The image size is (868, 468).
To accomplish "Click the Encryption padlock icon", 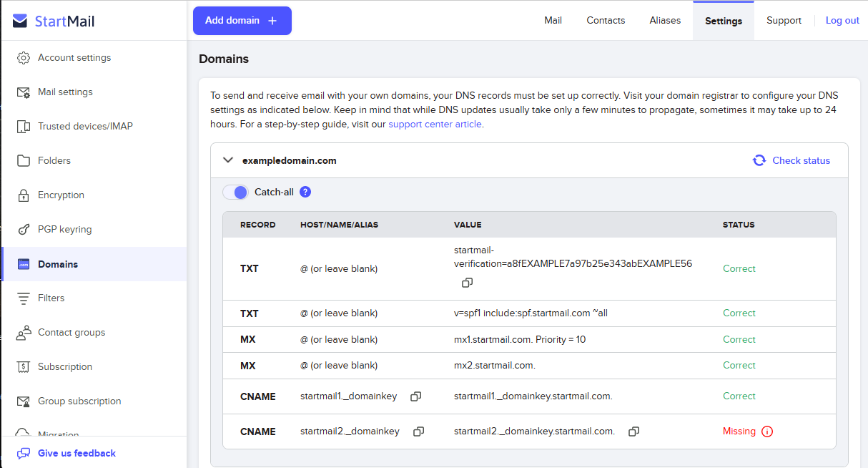I will (24, 195).
